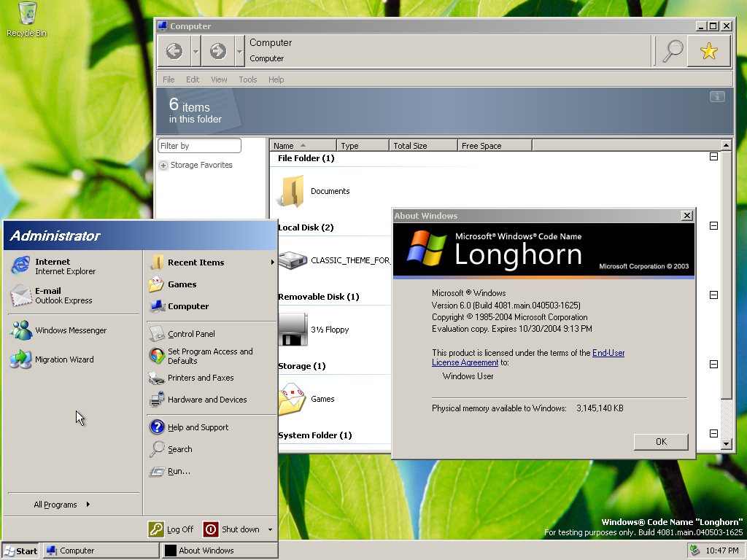747x560 pixels.
Task: Open the back button history dropdown
Action: (196, 51)
